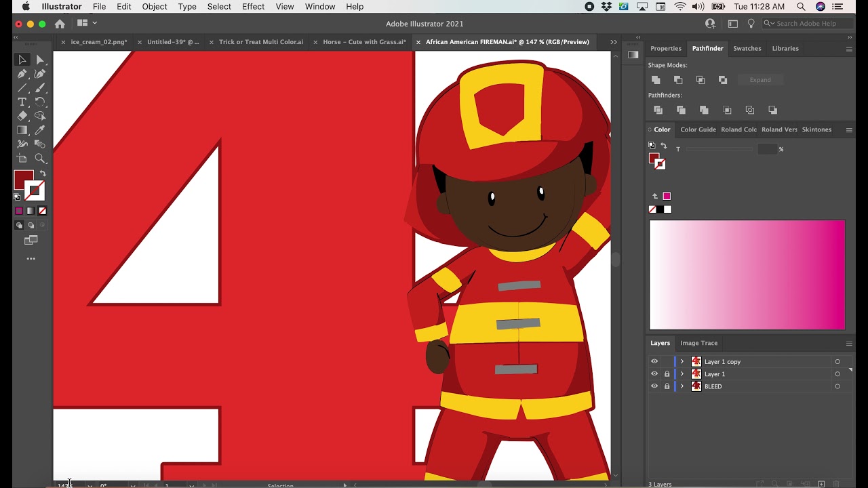Screen dimensions: 868x488
Task: Unlock the Layer 1 layer
Action: (667, 373)
